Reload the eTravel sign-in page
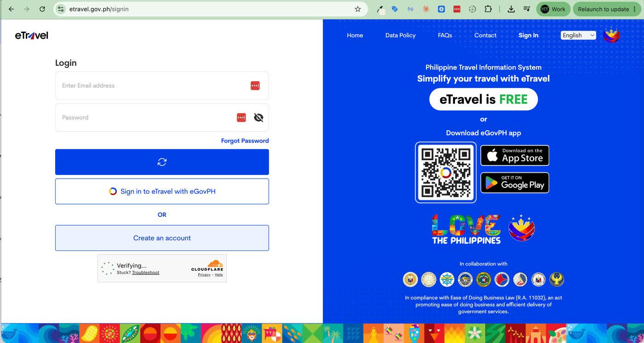Viewport: 644px width, 343px height. (x=42, y=9)
